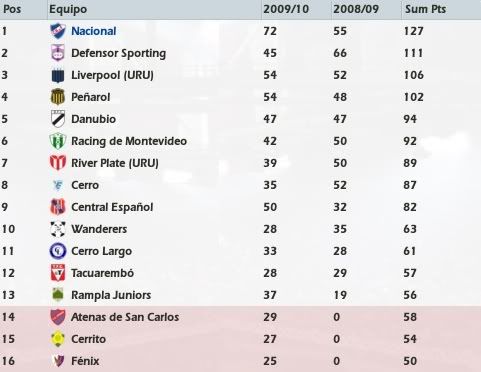Select the Fénix row in relegation zone
This screenshot has height=372, width=481.
click(240, 361)
